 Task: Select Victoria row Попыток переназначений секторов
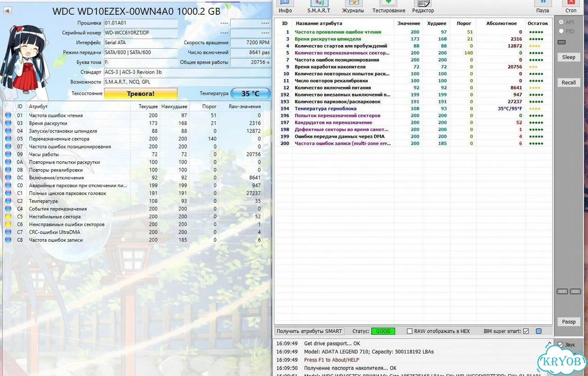(413, 115)
